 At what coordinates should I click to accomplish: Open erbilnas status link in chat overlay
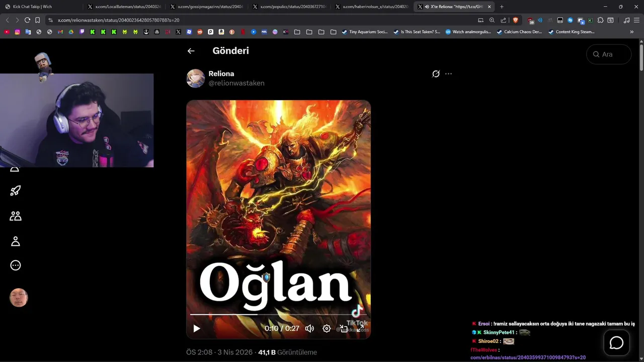click(528, 357)
